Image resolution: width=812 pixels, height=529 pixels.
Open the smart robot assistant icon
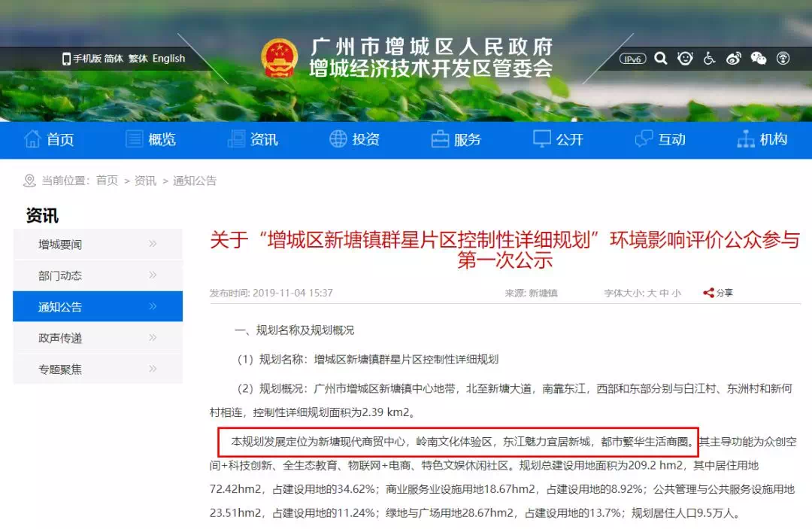tap(685, 58)
